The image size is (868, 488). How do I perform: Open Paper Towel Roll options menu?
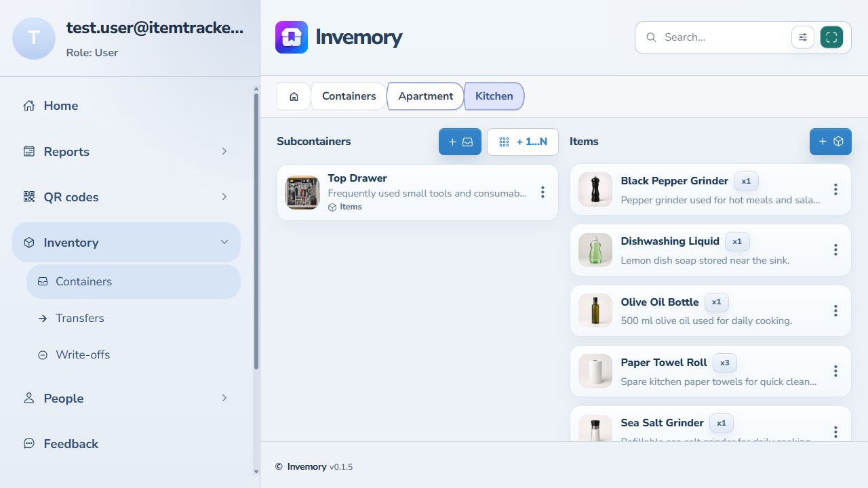pyautogui.click(x=835, y=371)
